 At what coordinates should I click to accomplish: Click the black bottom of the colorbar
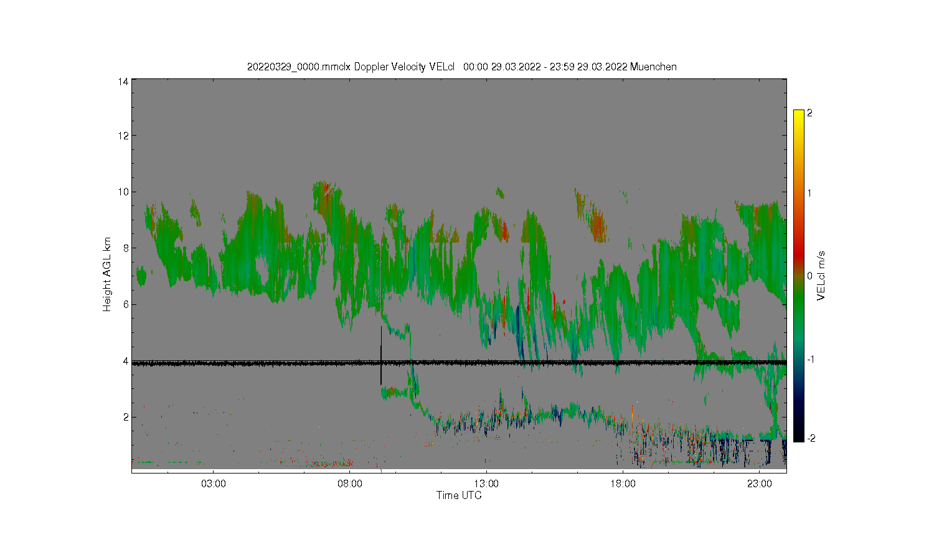pos(799,436)
